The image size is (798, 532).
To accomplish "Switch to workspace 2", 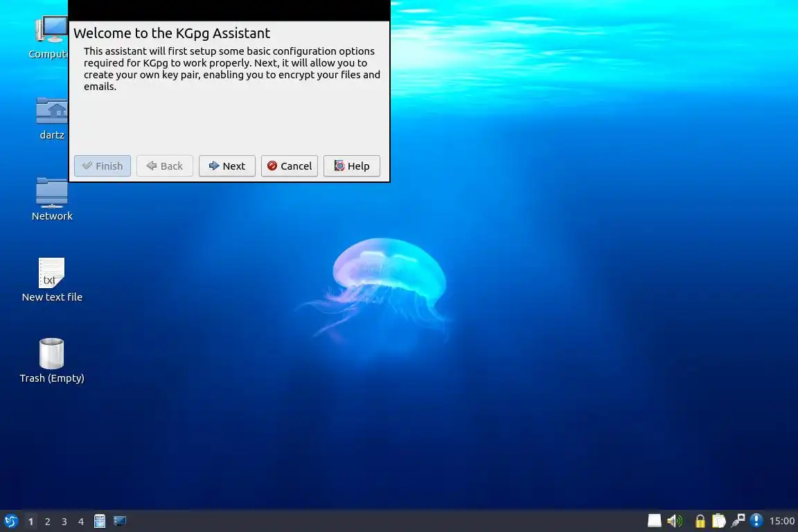I will coord(47,522).
